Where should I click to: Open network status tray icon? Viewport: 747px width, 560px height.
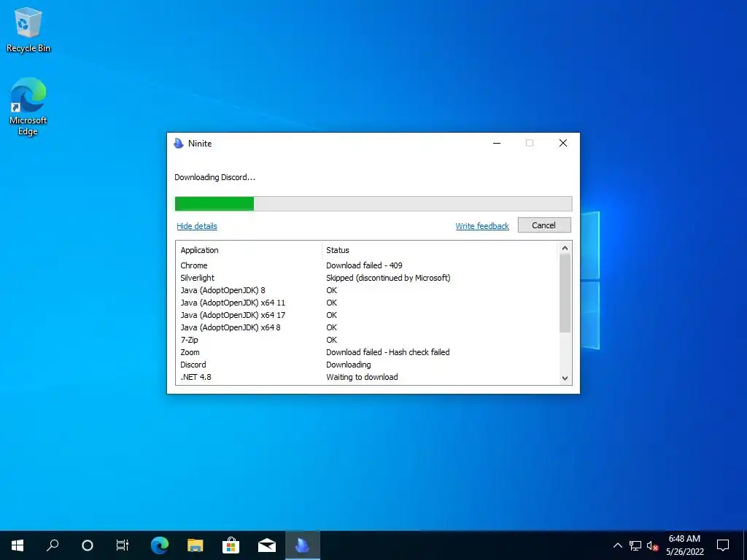click(x=635, y=545)
